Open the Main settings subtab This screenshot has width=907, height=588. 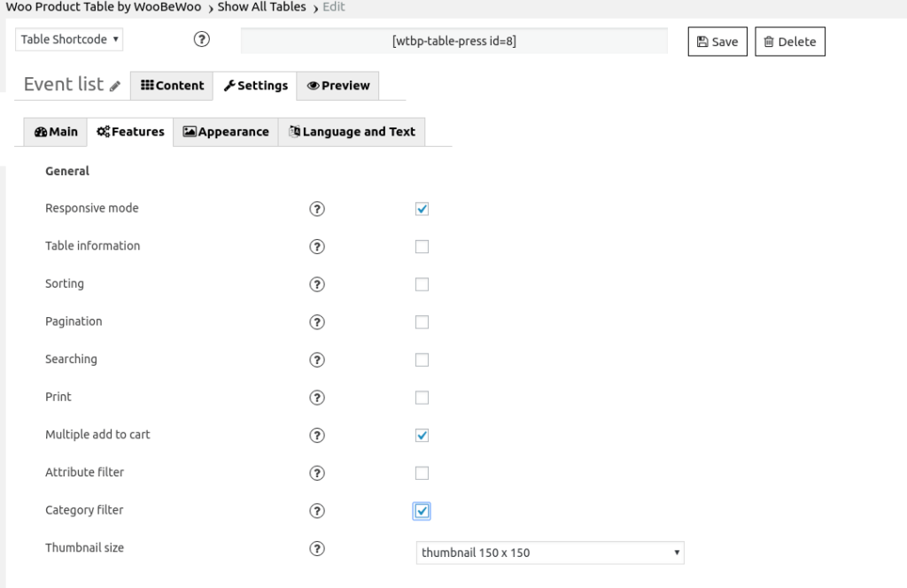(56, 132)
